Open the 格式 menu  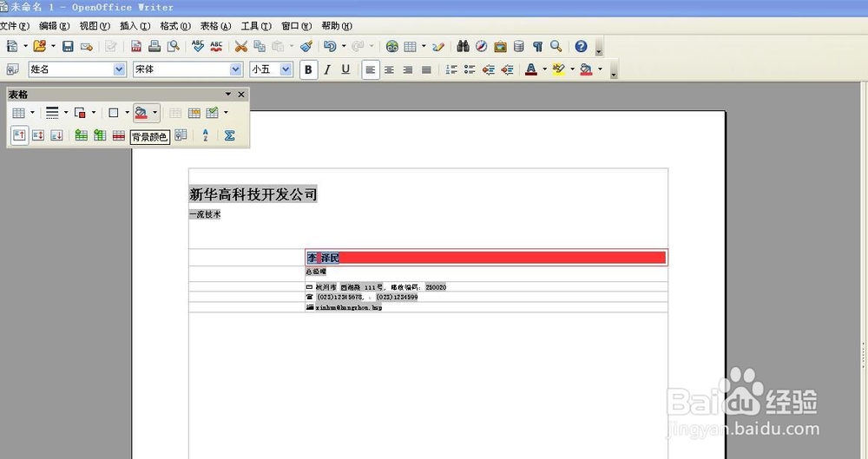coord(175,26)
